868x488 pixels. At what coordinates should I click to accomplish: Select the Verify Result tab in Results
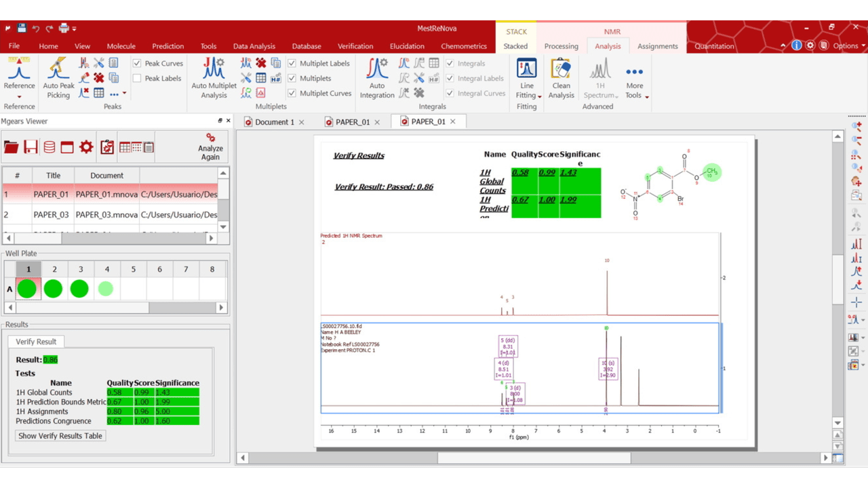(36, 342)
